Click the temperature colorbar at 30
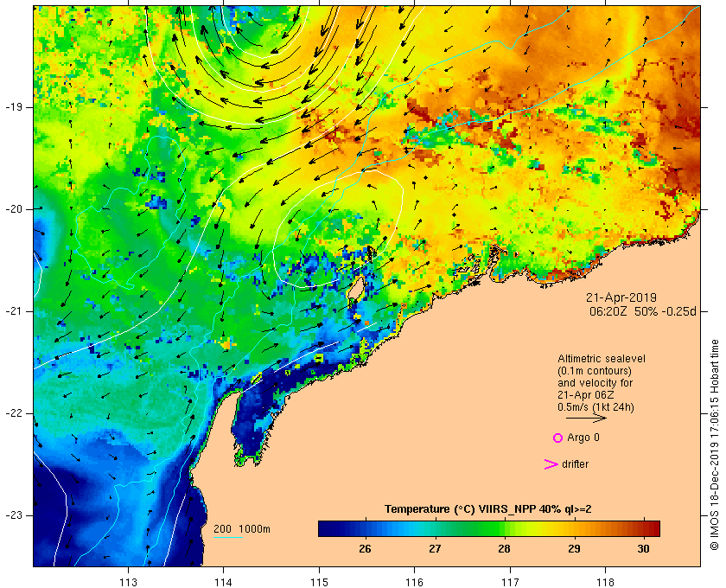Screen dimensions: 726x588 tap(643, 528)
